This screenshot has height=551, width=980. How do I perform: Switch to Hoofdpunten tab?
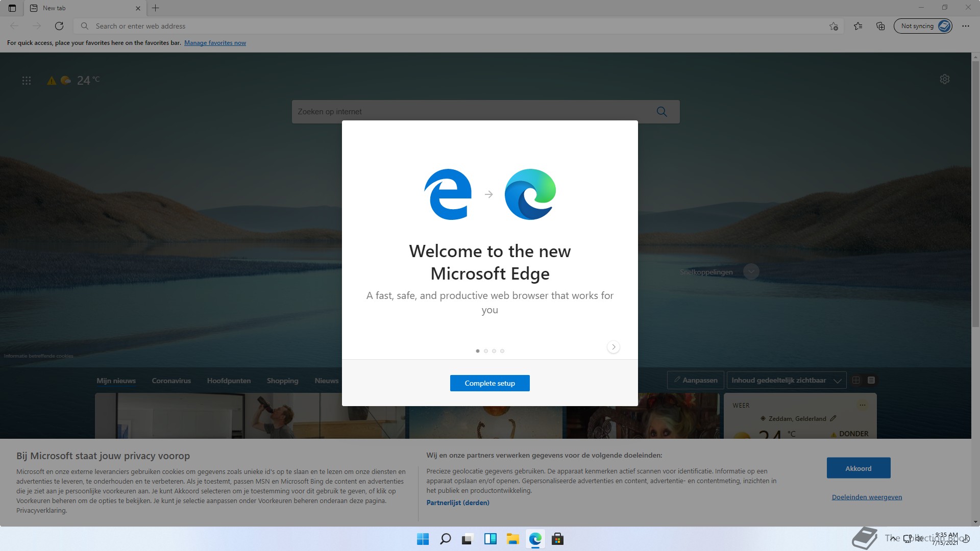pos(229,381)
